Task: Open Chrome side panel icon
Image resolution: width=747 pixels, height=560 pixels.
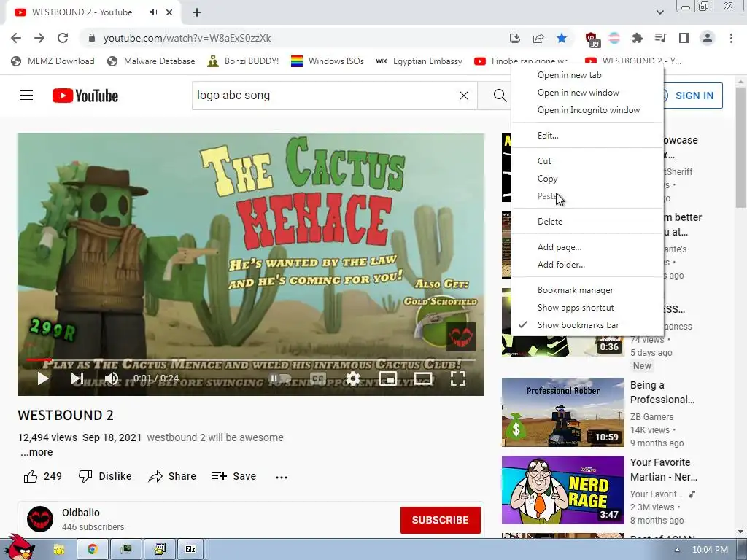Action: coord(684,38)
